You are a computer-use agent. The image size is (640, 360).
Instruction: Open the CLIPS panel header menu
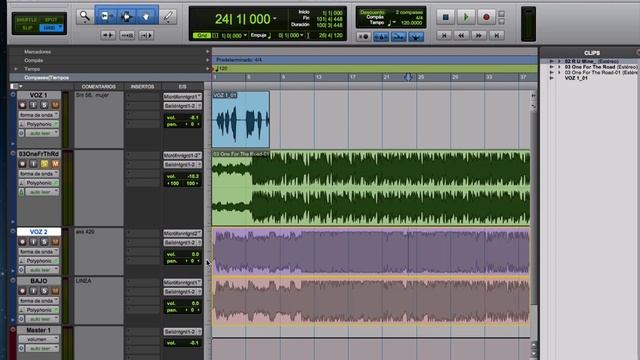click(x=637, y=52)
